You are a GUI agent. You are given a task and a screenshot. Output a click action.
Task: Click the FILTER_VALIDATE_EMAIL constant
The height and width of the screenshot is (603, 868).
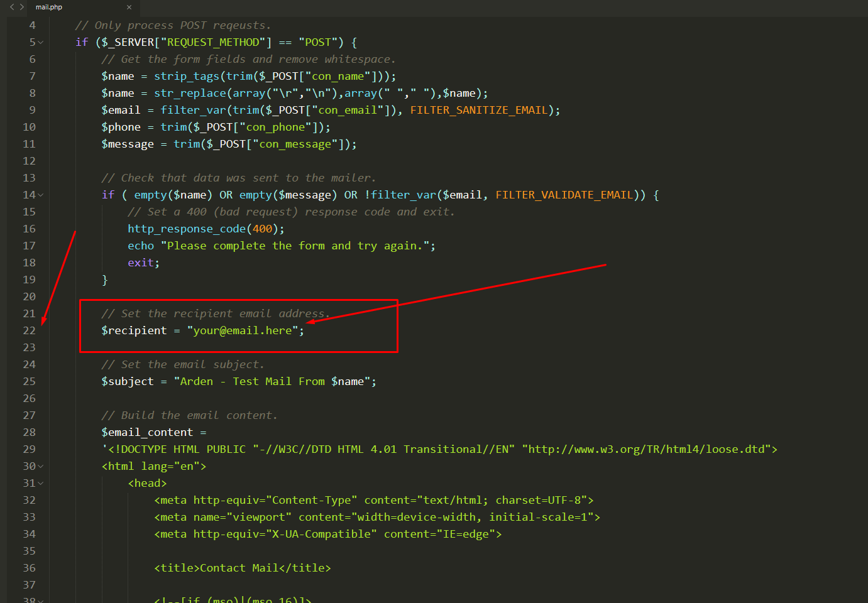coord(564,195)
